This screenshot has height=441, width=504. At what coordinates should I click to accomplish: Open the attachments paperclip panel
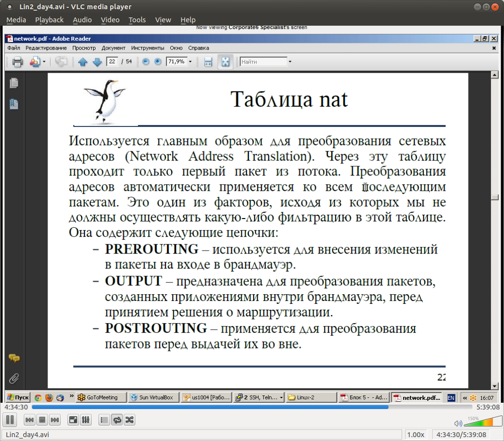[x=14, y=378]
